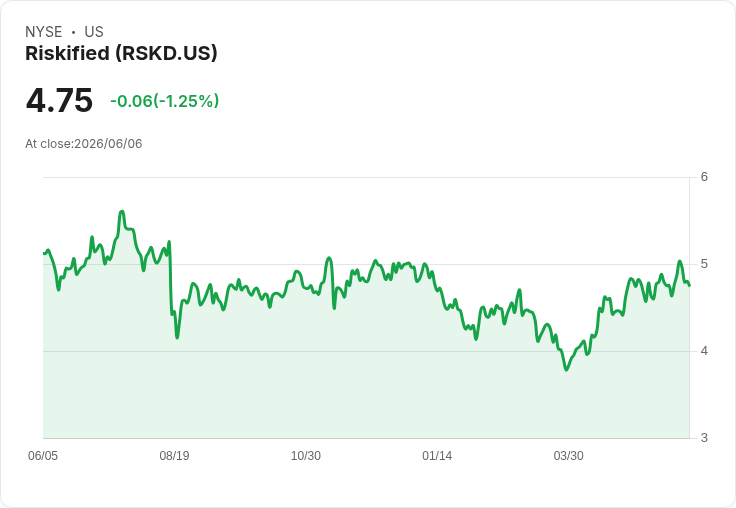Select the 01/14 x-axis date label

[x=437, y=455]
